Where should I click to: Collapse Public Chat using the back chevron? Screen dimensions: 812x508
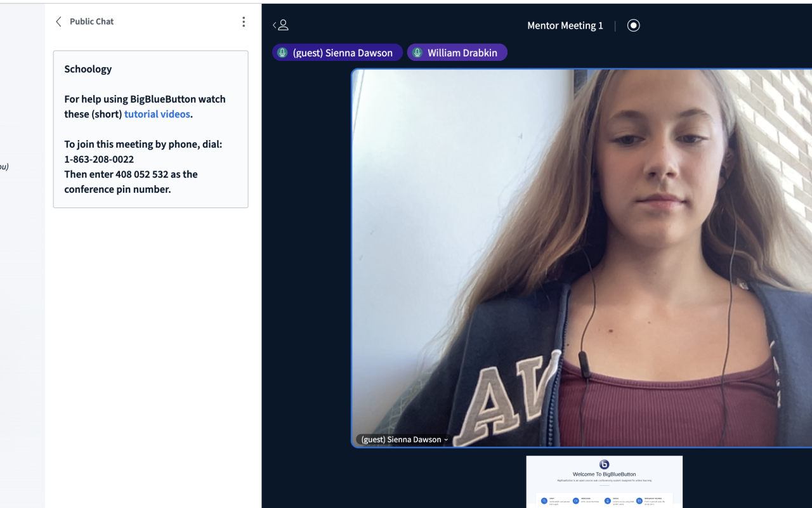(x=59, y=22)
